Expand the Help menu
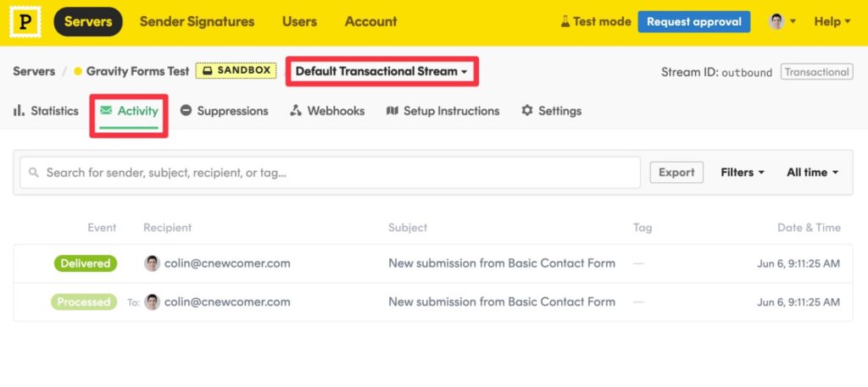 click(x=832, y=21)
